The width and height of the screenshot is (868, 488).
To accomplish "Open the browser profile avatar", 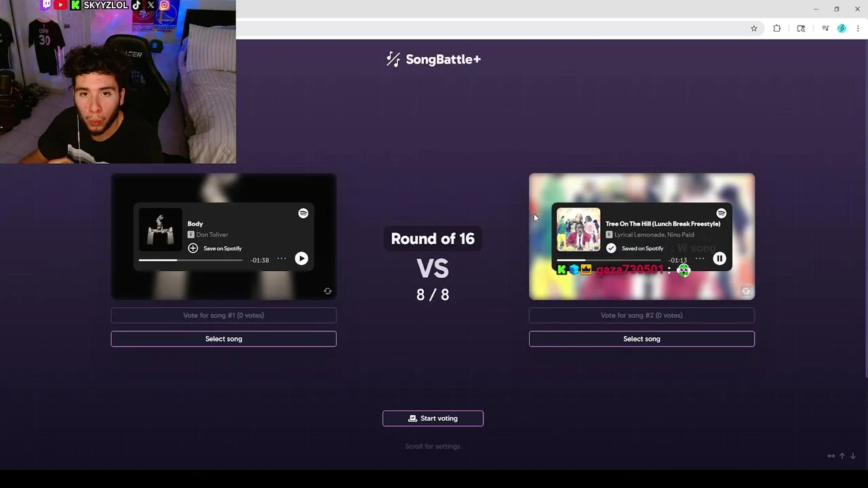I will 842,28.
